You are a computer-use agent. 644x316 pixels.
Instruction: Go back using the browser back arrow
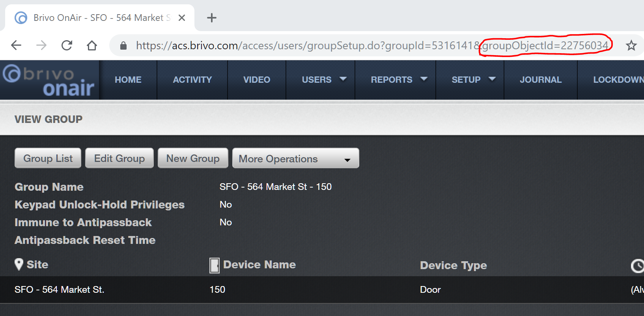[x=16, y=45]
